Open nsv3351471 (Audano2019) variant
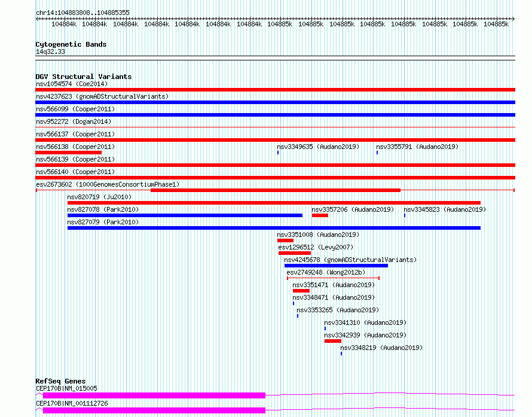 point(334,285)
